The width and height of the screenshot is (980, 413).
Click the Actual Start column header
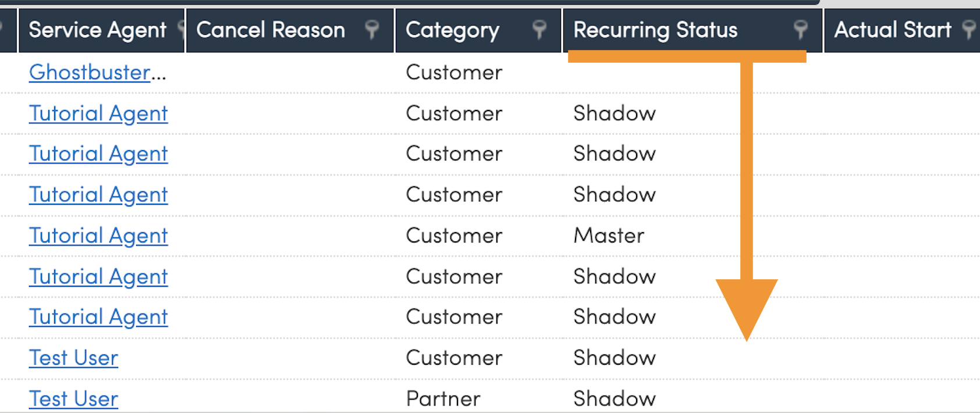pyautogui.click(x=892, y=30)
